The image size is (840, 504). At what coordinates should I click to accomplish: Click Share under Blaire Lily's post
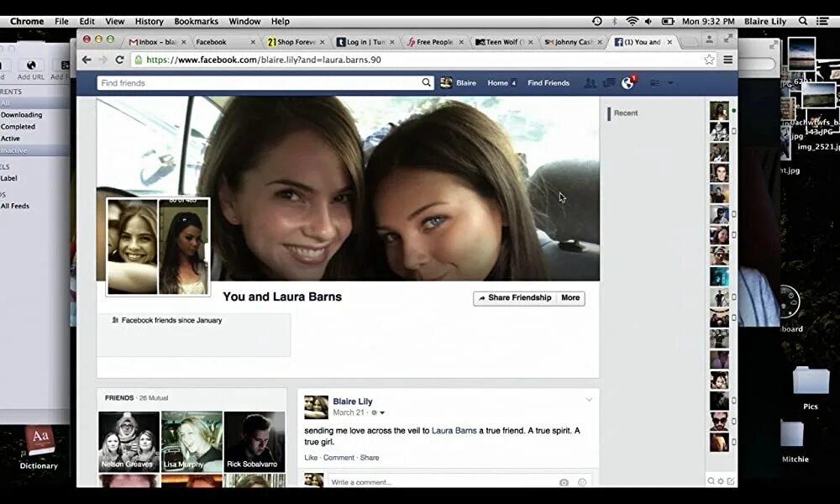coord(369,458)
